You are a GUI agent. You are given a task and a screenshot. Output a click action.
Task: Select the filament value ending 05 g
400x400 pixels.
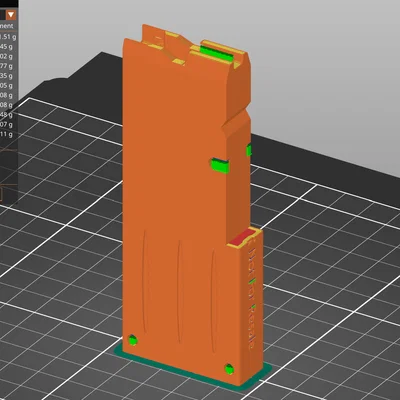6,86
